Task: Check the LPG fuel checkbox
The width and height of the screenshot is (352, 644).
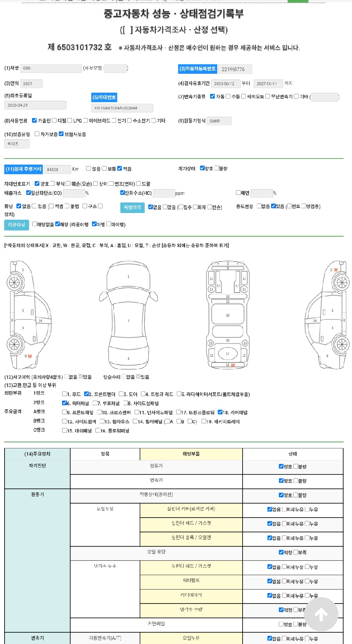Action: tap(70, 121)
